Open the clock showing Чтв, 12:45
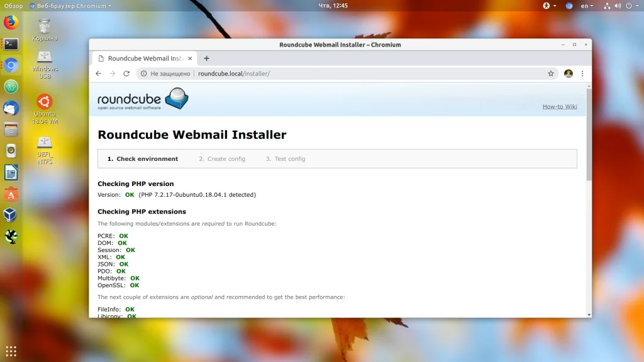Image resolution: width=644 pixels, height=362 pixels. (x=333, y=6)
